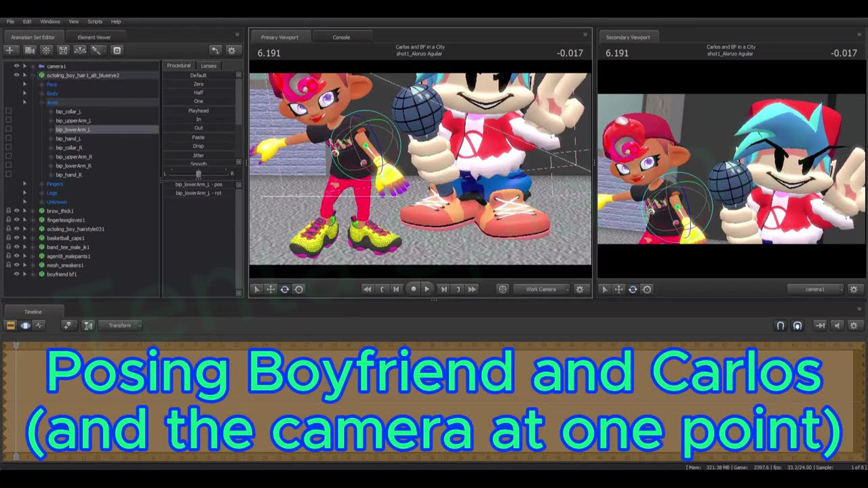Viewport: 868px width, 488px height.
Task: Jump to the first frame with rewind button
Action: 368,289
